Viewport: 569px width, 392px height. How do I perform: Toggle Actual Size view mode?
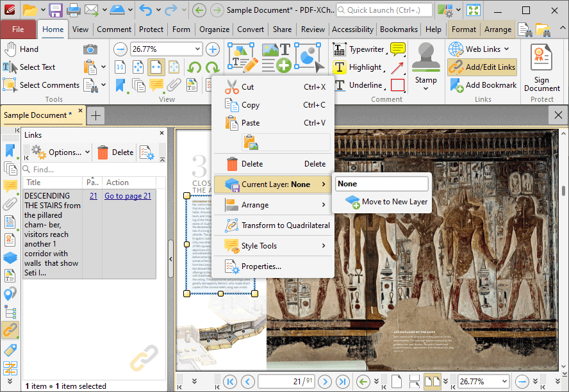pos(120,67)
